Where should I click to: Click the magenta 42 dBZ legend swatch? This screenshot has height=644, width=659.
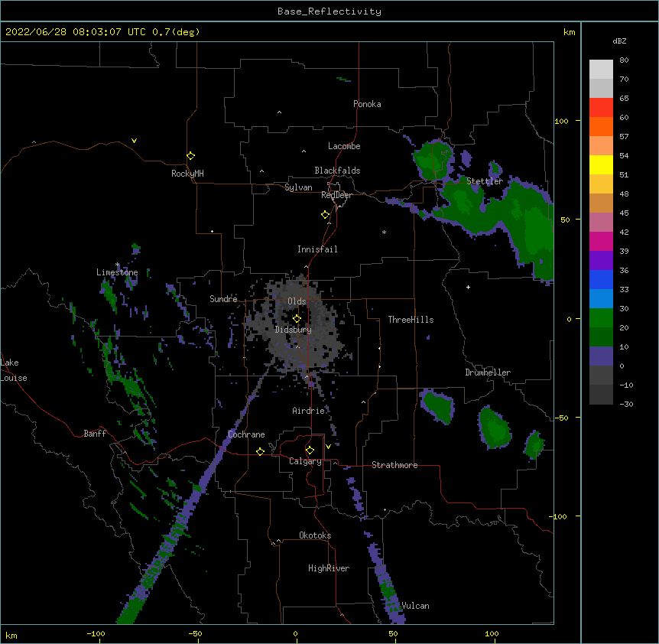(601, 241)
